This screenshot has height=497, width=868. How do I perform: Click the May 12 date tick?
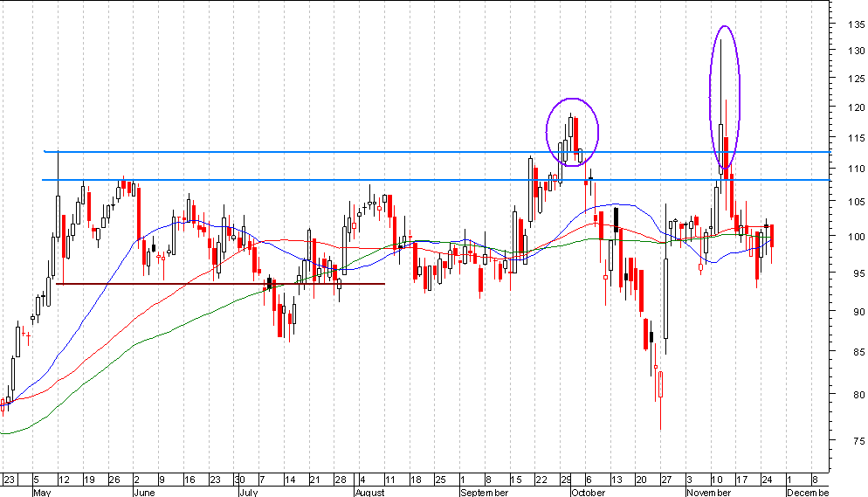(x=64, y=480)
